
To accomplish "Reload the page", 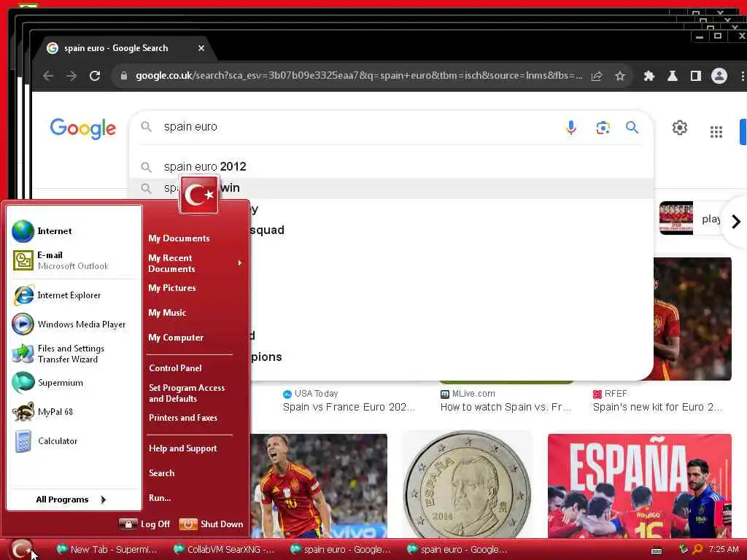I will 95,76.
